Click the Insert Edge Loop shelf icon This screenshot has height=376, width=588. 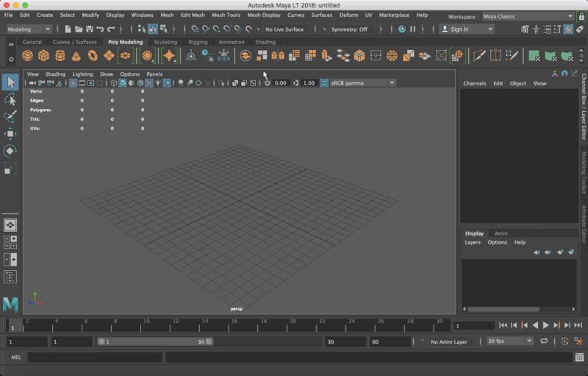(495, 56)
